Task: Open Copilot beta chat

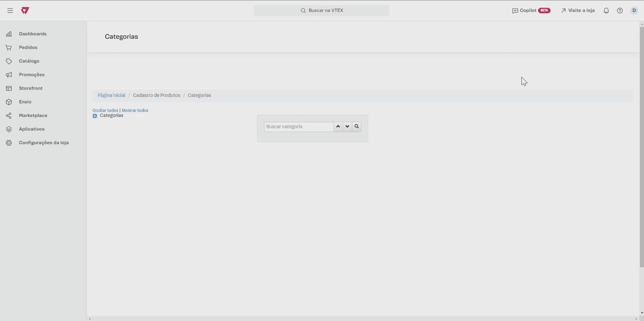Action: point(531,11)
